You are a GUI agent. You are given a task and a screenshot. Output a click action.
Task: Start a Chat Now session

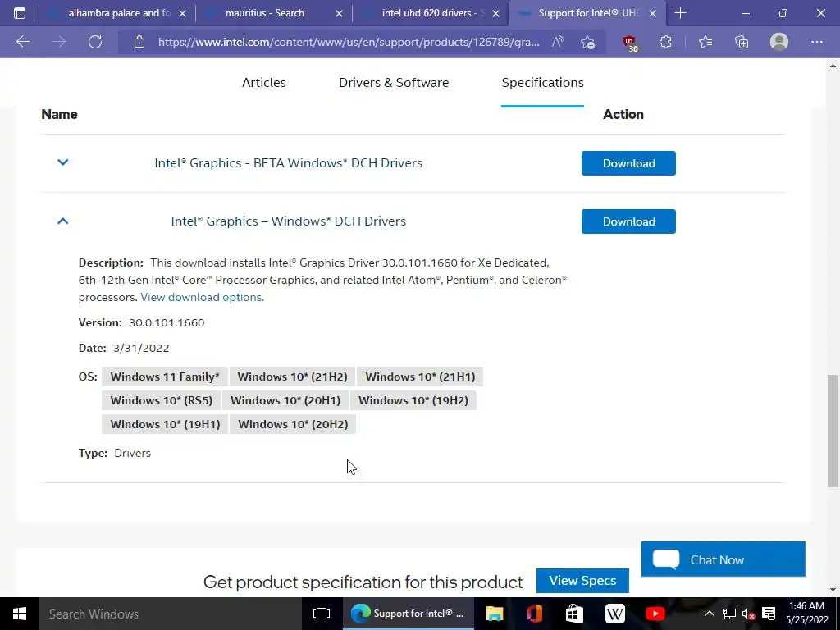click(724, 559)
